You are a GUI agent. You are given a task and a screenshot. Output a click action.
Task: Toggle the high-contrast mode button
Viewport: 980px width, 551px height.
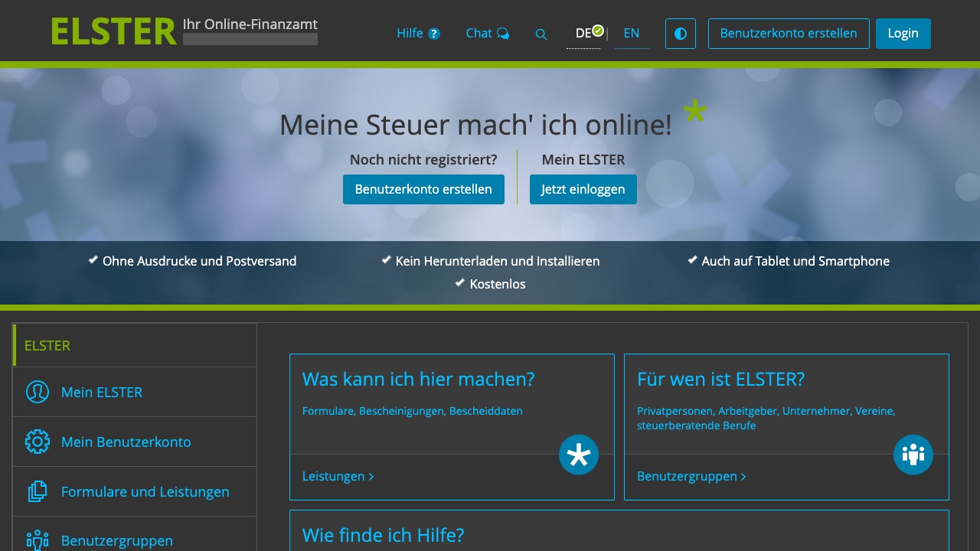pos(681,34)
